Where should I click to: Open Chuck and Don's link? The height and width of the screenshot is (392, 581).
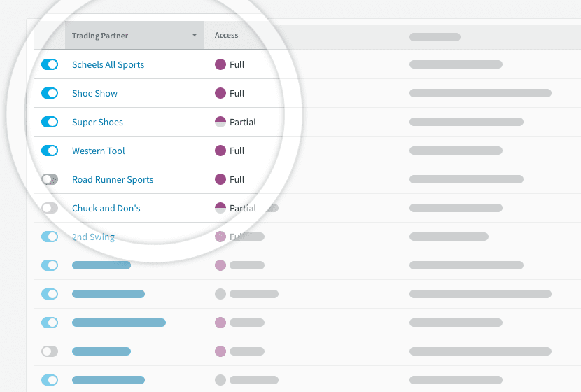pos(106,208)
